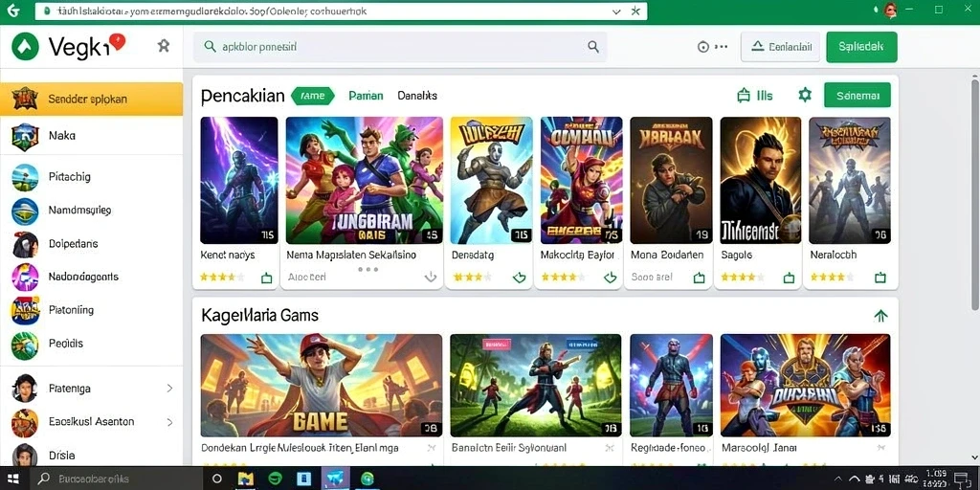This screenshot has height=490, width=980.
Task: Click the magnifier icon at search field's right end
Action: 593,47
